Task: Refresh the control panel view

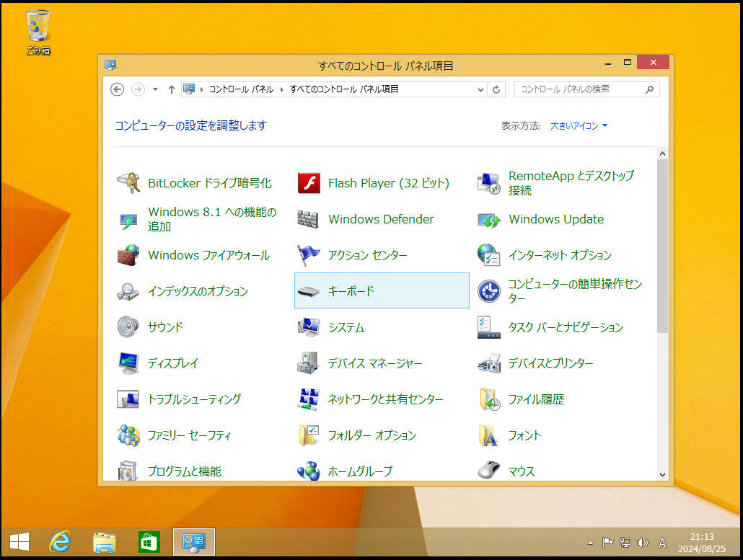Action: [496, 89]
